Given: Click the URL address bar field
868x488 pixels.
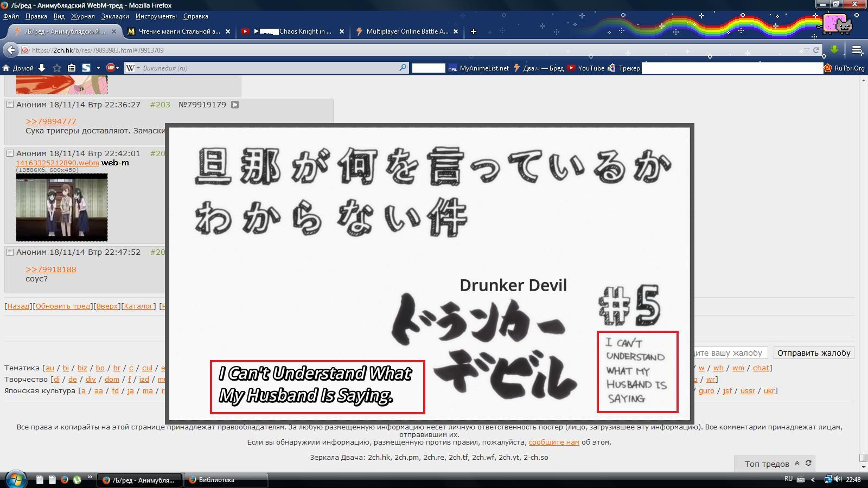Looking at the screenshot, I should [x=412, y=50].
